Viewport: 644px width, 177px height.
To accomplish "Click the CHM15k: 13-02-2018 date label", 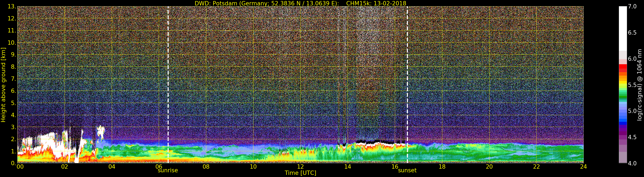I will click(376, 3).
